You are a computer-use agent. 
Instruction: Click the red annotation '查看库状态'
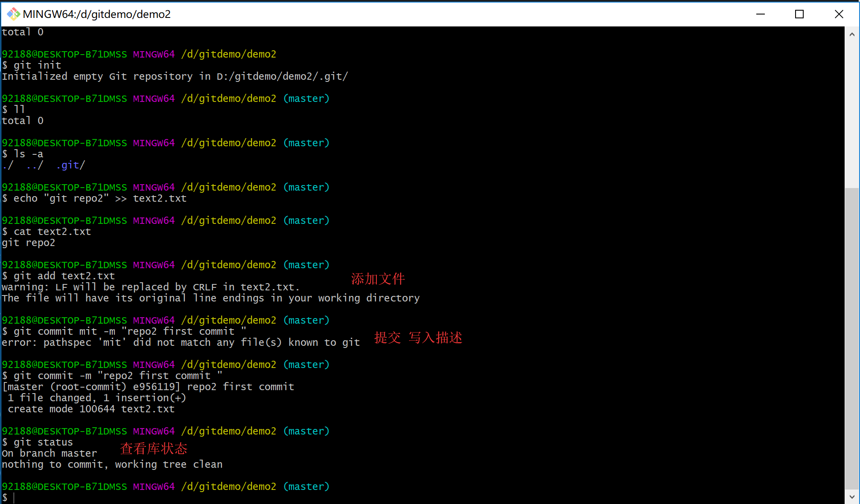(154, 449)
